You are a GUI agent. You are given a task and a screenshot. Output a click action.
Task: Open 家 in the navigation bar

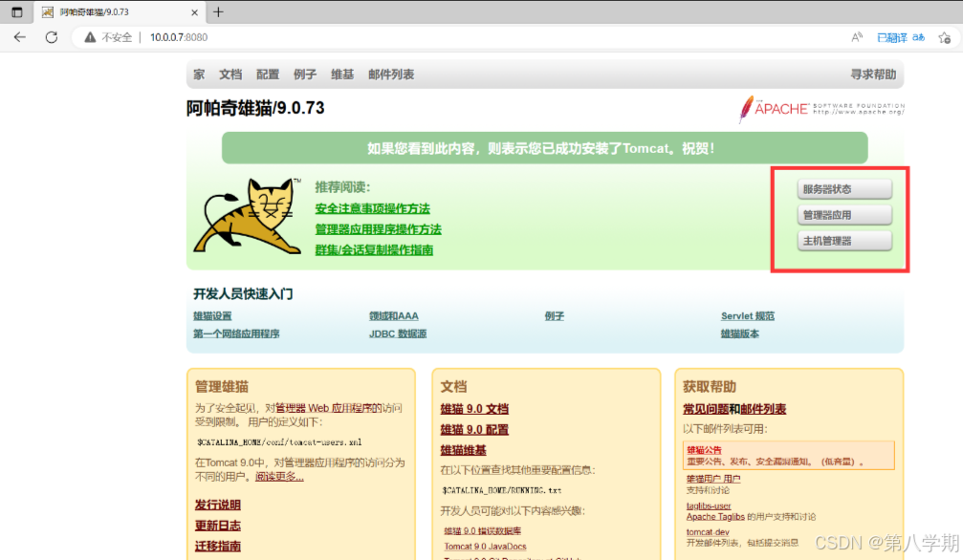(199, 75)
